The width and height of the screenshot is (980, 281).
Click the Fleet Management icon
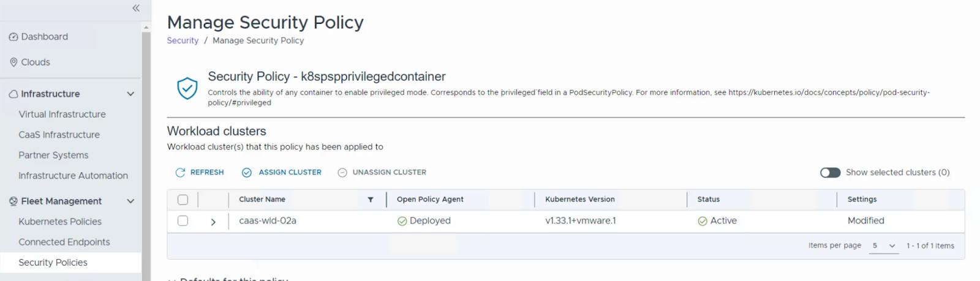coord(13,201)
